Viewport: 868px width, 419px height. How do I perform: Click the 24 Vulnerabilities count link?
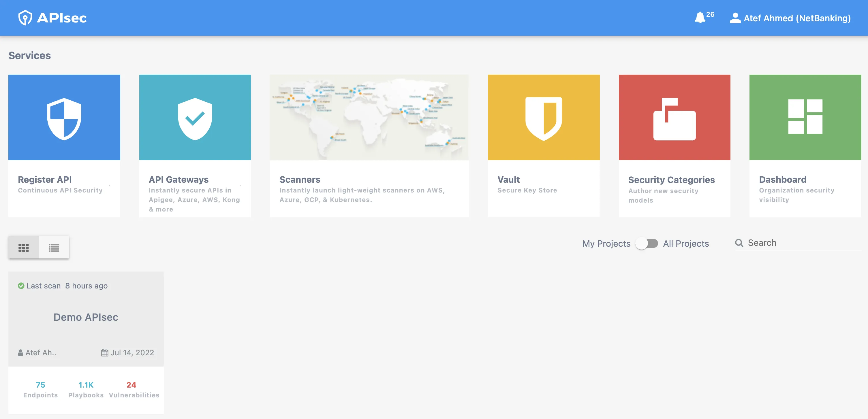(x=134, y=389)
